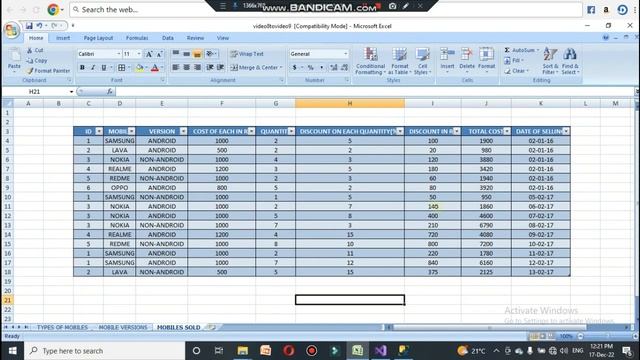Select column H header
Image resolution: width=640 pixels, height=360 pixels.
coord(350,104)
